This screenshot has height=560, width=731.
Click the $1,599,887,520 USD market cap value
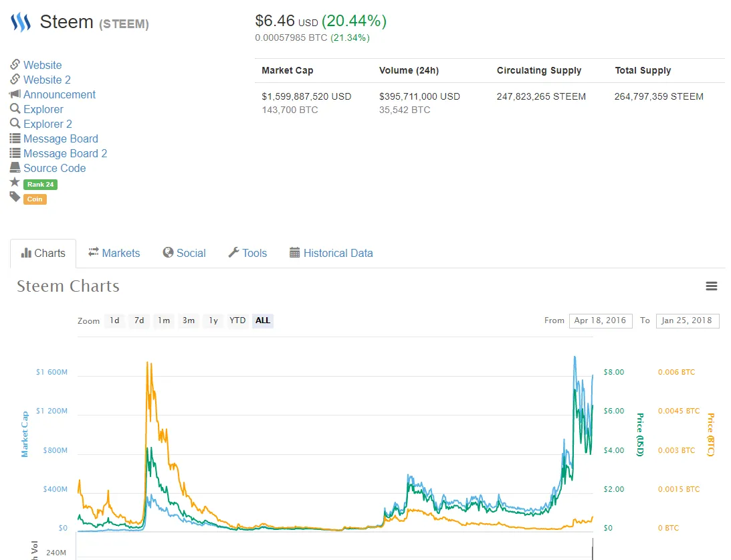[x=306, y=96]
